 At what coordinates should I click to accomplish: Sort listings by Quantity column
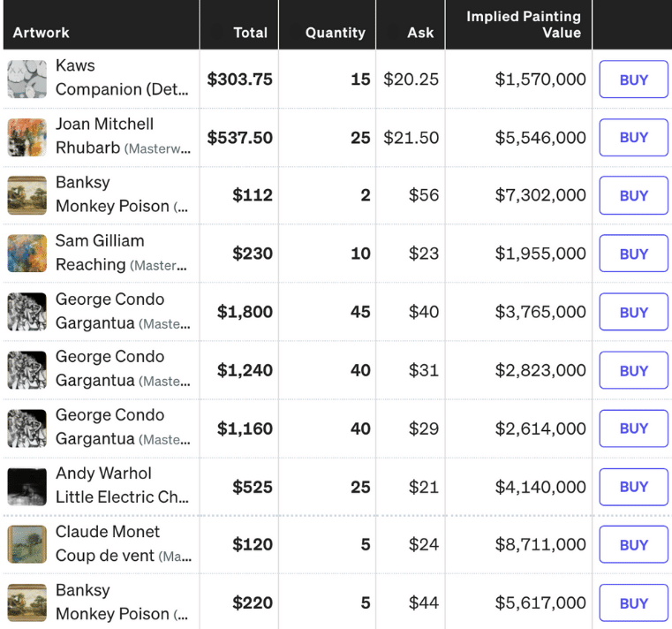pyautogui.click(x=335, y=33)
